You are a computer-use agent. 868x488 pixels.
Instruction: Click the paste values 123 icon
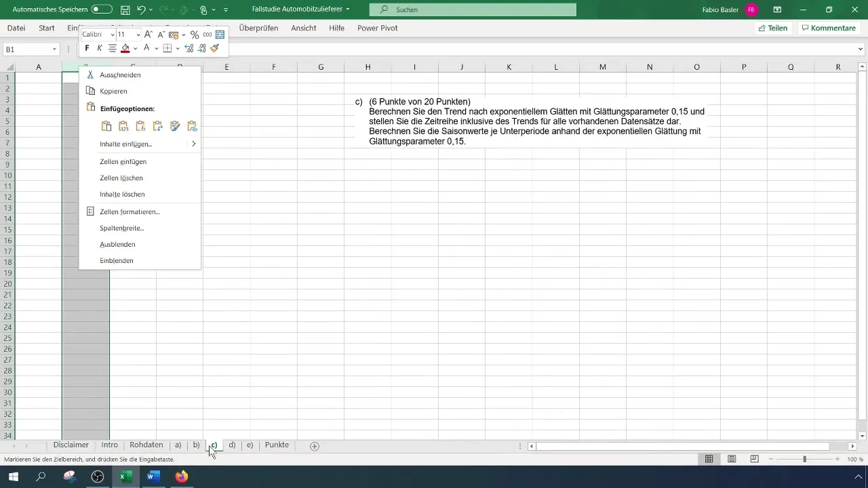(x=123, y=126)
